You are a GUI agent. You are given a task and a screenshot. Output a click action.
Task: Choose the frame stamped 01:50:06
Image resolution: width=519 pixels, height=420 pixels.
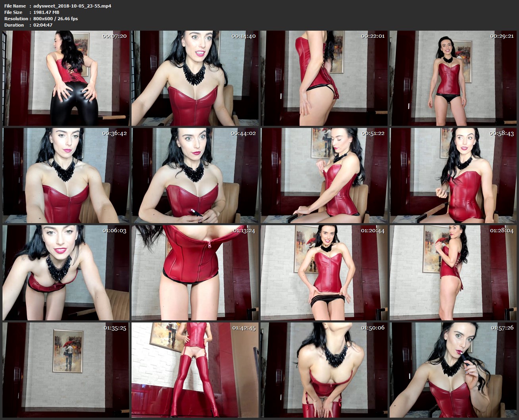[324, 370]
